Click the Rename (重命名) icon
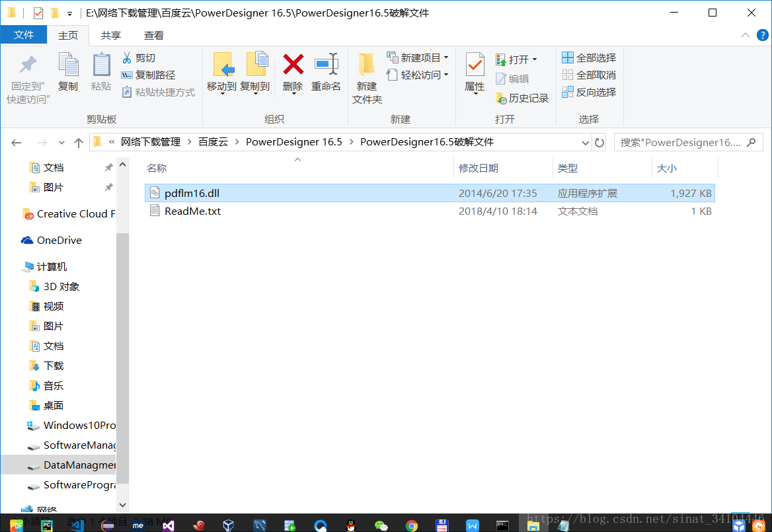This screenshot has height=532, width=772. (x=326, y=64)
